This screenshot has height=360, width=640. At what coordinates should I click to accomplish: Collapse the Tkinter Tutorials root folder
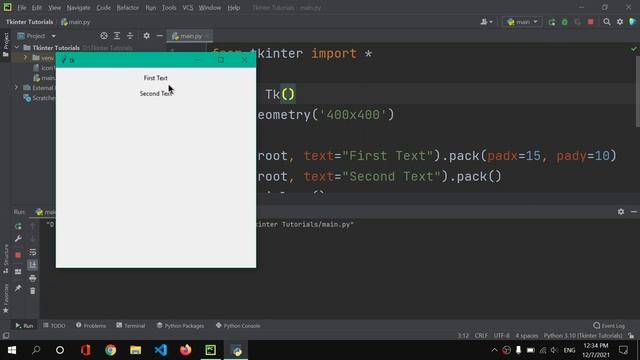(17, 48)
